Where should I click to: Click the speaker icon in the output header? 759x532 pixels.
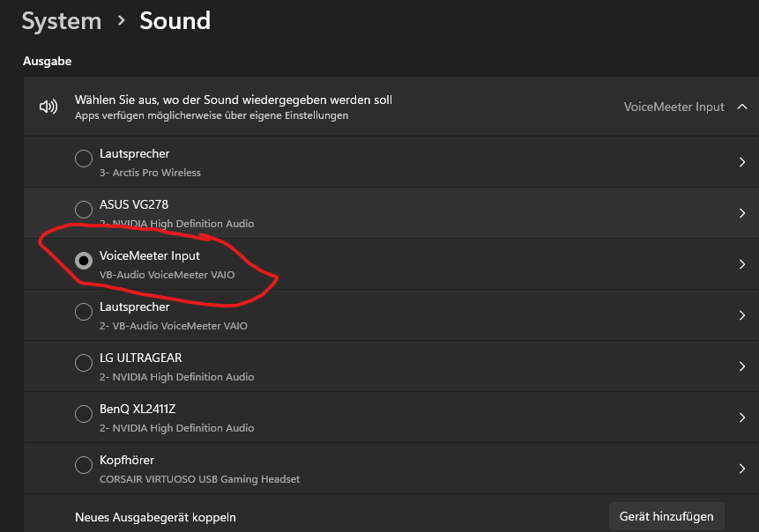coord(48,107)
